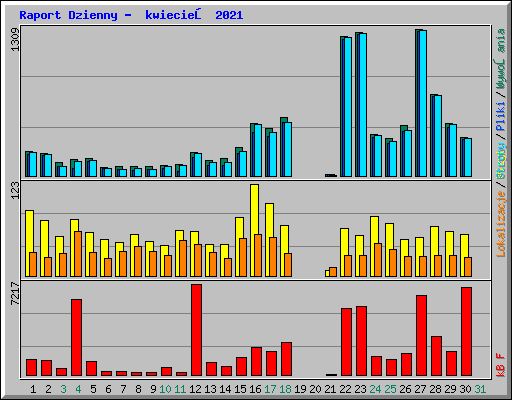Click the red KB bar for day 28
Viewport: 512px width, 400px height.
(x=436, y=356)
